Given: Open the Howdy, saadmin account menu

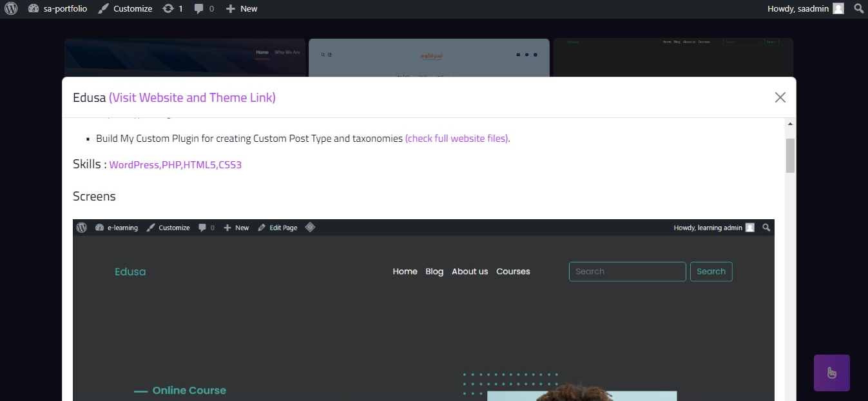Looking at the screenshot, I should tap(798, 8).
